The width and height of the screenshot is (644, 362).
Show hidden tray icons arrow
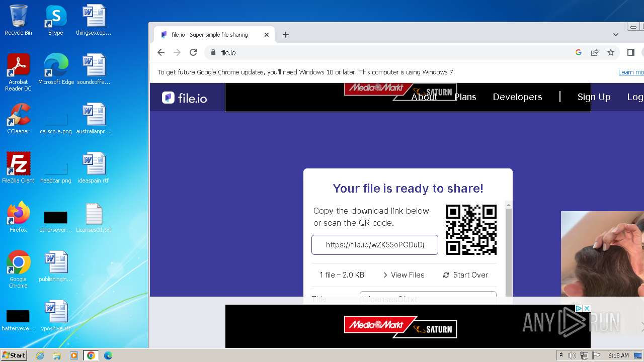561,355
